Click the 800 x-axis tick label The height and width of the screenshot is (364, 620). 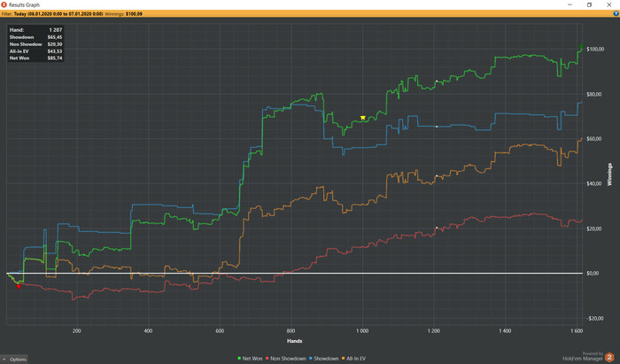291,331
